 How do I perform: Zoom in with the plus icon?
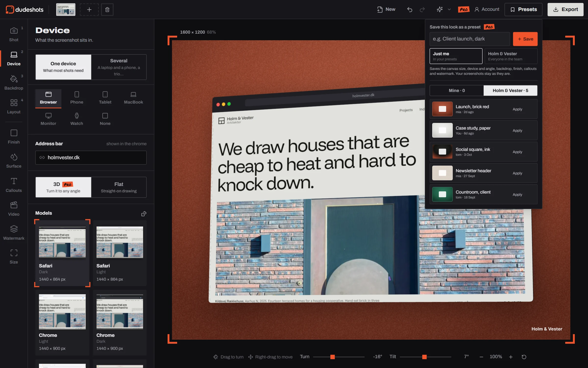point(511,357)
